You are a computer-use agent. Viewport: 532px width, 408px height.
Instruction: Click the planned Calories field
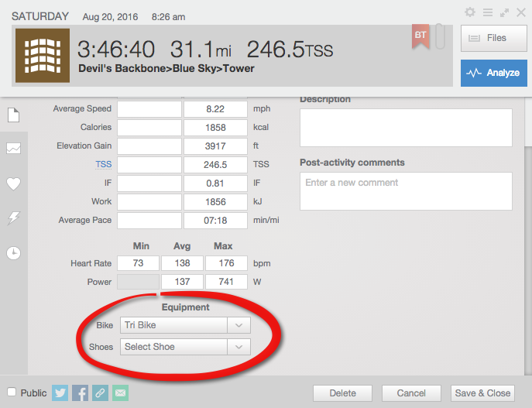(x=149, y=128)
